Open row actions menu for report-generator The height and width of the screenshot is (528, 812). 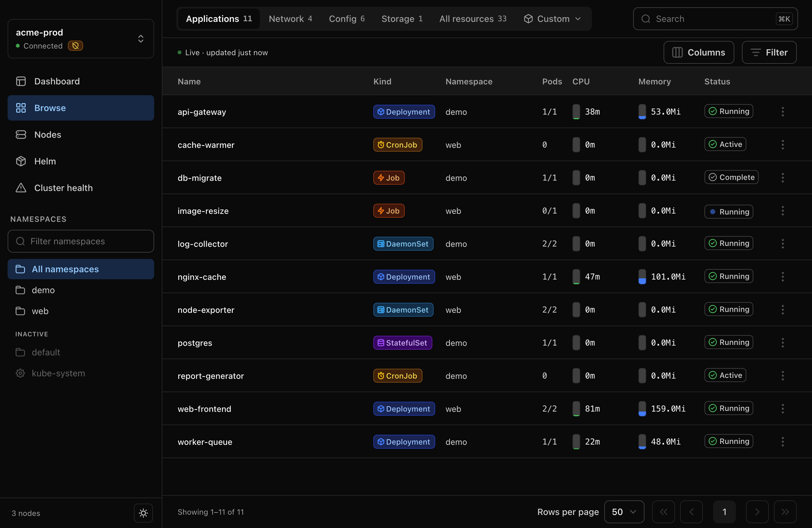(x=783, y=375)
